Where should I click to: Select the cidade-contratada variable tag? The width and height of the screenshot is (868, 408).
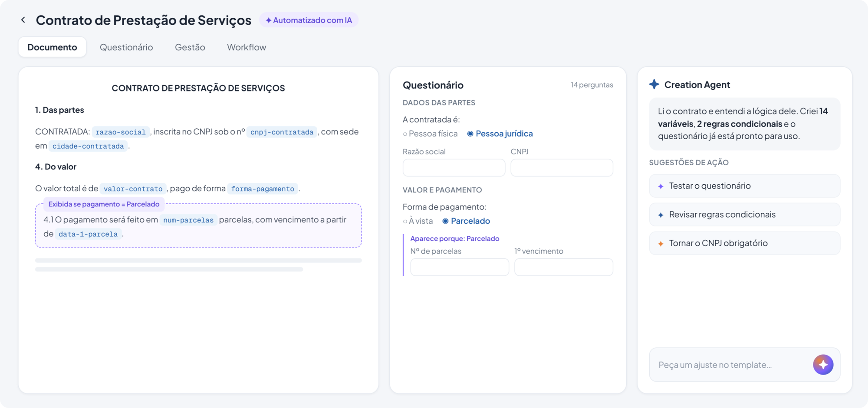pos(88,146)
